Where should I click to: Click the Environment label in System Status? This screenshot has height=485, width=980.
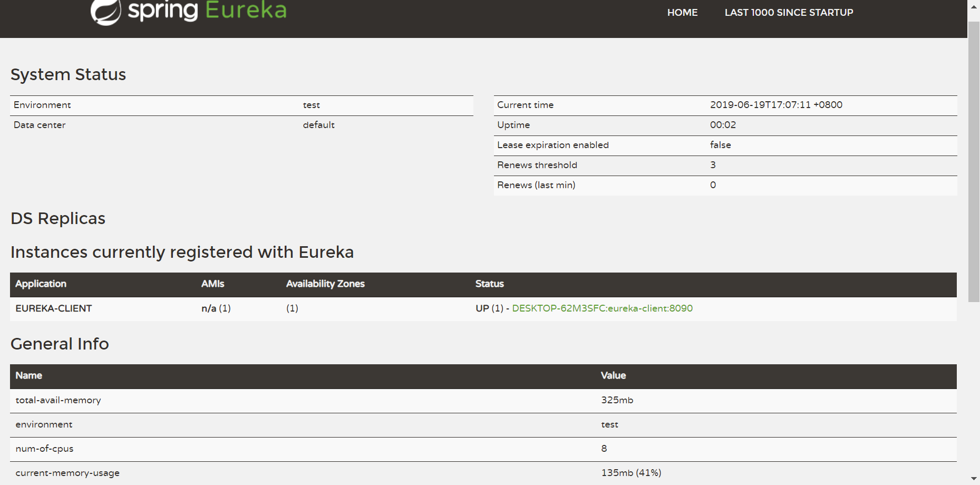tap(42, 105)
